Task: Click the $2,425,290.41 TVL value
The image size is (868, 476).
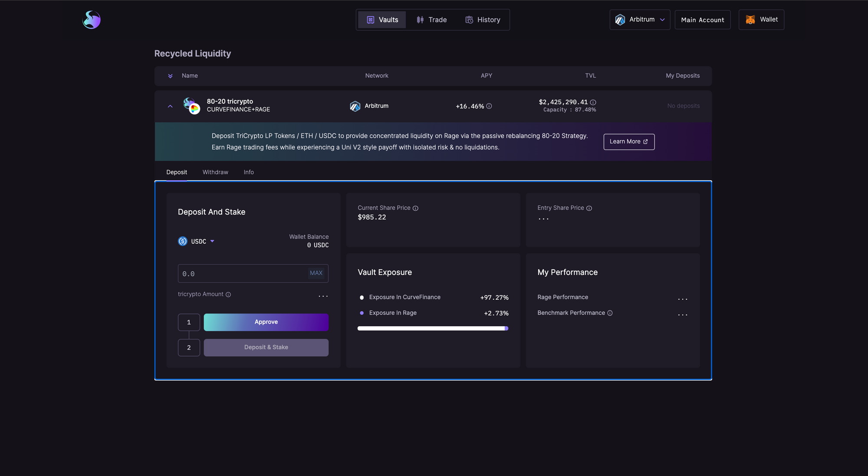Action: click(x=563, y=102)
